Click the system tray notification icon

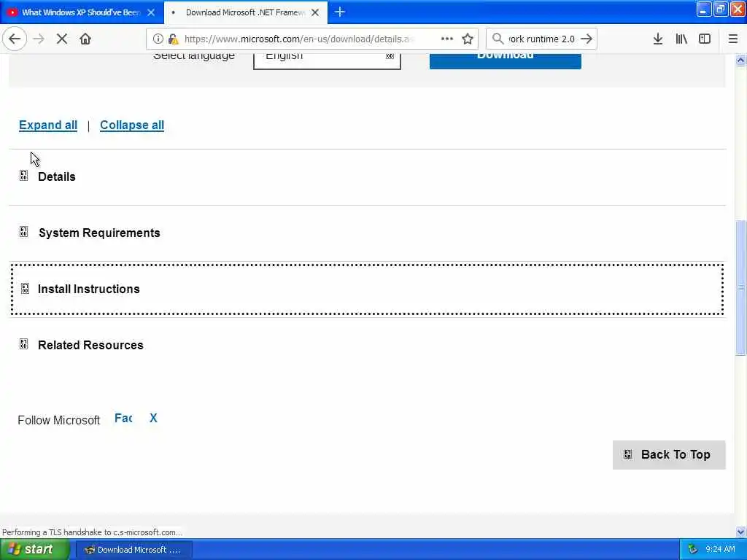point(693,550)
